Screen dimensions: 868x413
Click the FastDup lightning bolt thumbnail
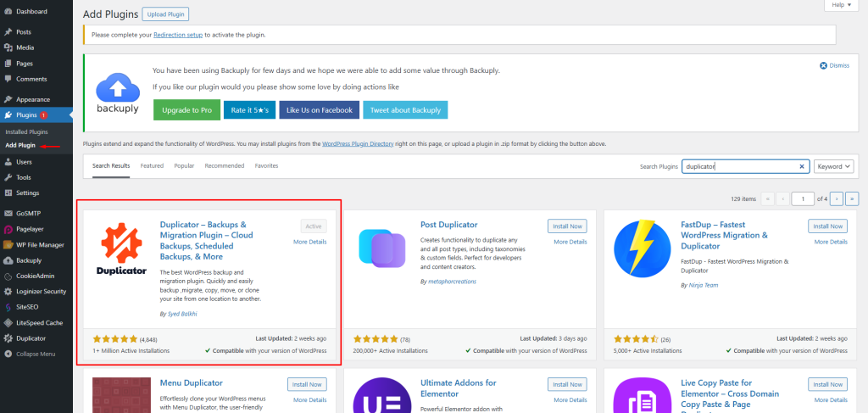point(643,248)
